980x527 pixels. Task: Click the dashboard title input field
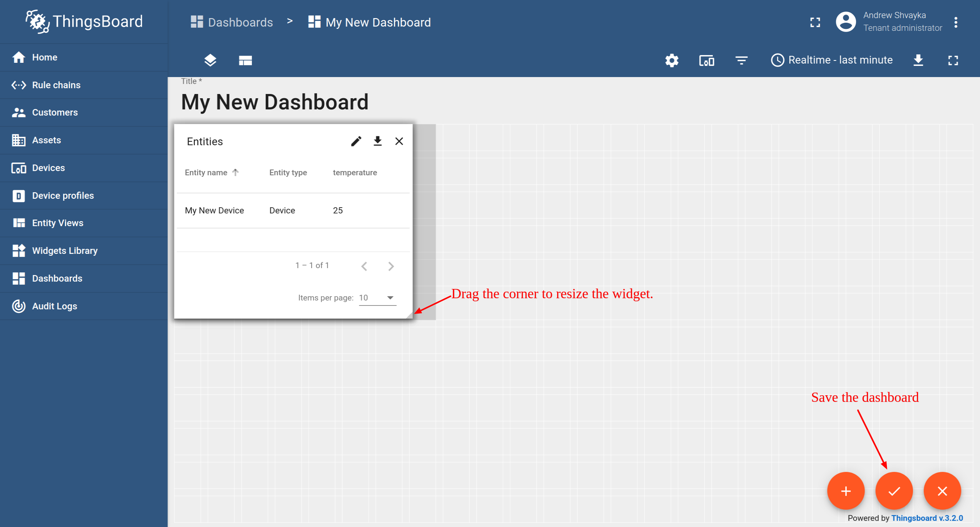click(x=275, y=102)
